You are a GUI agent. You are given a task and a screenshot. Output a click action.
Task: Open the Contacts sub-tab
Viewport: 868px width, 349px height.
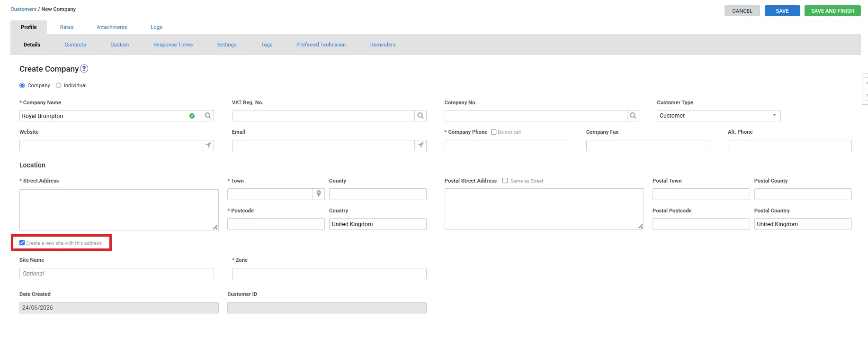click(75, 45)
